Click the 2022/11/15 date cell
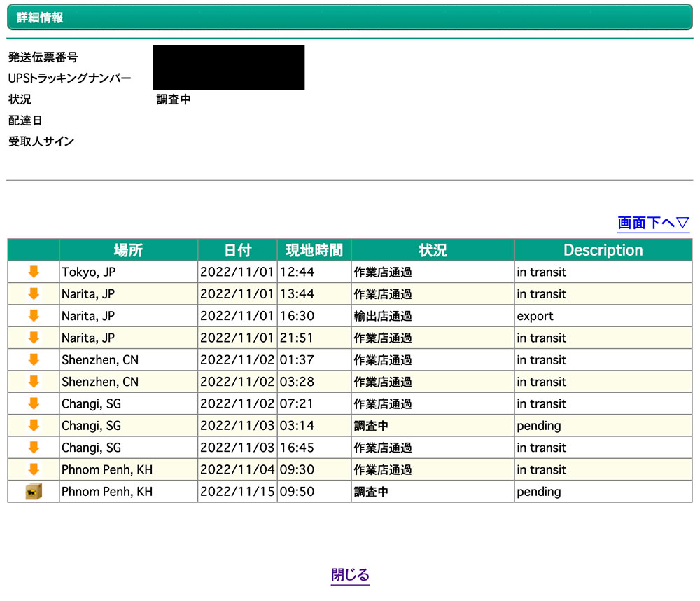The image size is (700, 601). tap(237, 491)
